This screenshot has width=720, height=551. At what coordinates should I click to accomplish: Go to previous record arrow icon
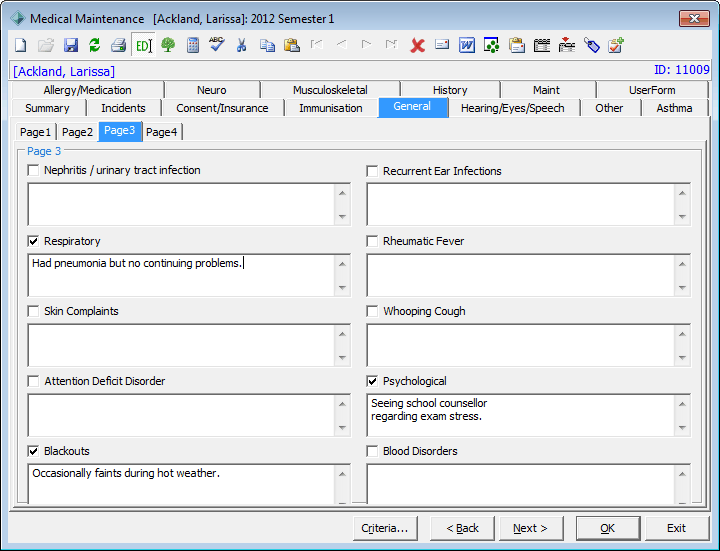[x=342, y=45]
